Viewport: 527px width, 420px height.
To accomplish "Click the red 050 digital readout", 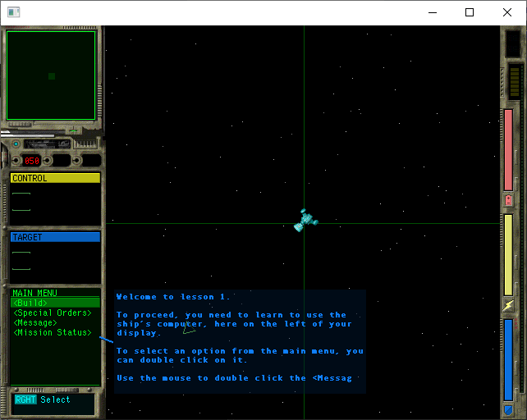I will click(32, 161).
